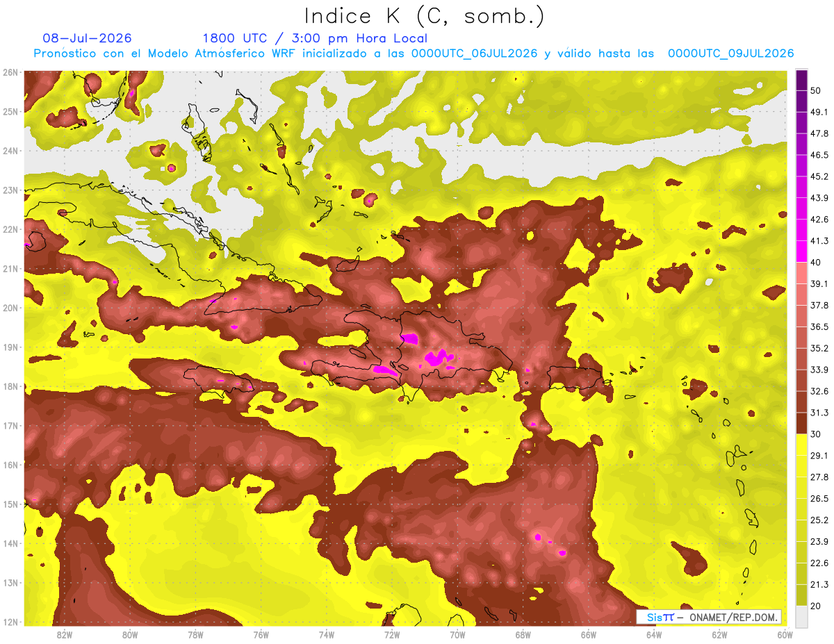834x644 pixels.
Task: Click the "0000UTC_09JUL2026" valid-until time
Action: point(731,53)
